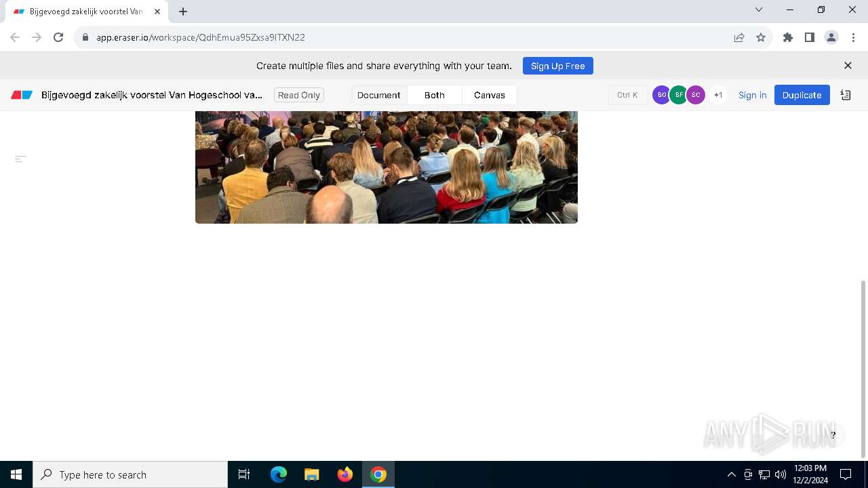Click the taskbar search box

[130, 474]
